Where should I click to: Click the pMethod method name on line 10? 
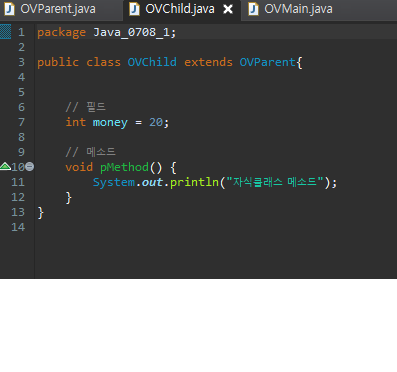[124, 167]
